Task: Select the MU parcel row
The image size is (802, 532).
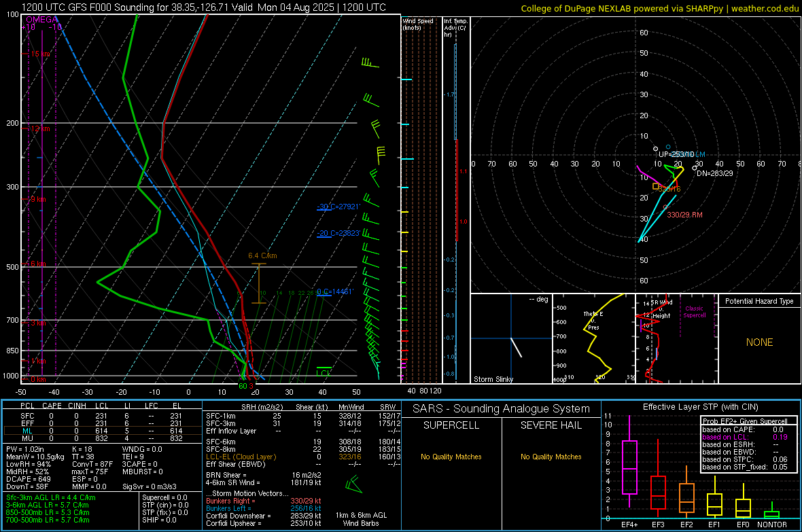Action: 103,438
